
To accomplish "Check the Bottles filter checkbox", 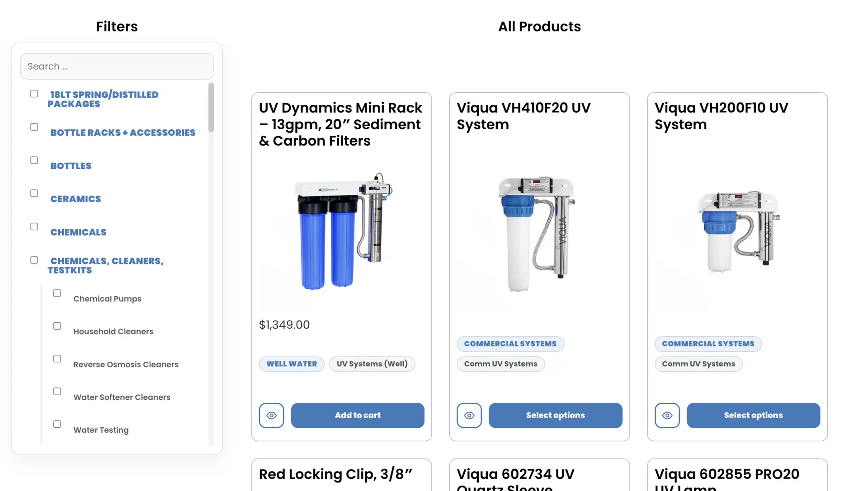I will point(34,161).
